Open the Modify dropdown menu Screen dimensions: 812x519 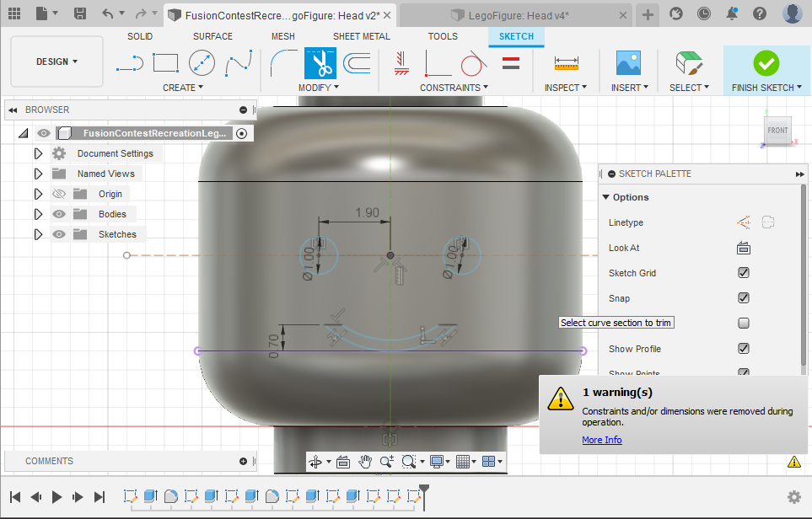(x=319, y=88)
